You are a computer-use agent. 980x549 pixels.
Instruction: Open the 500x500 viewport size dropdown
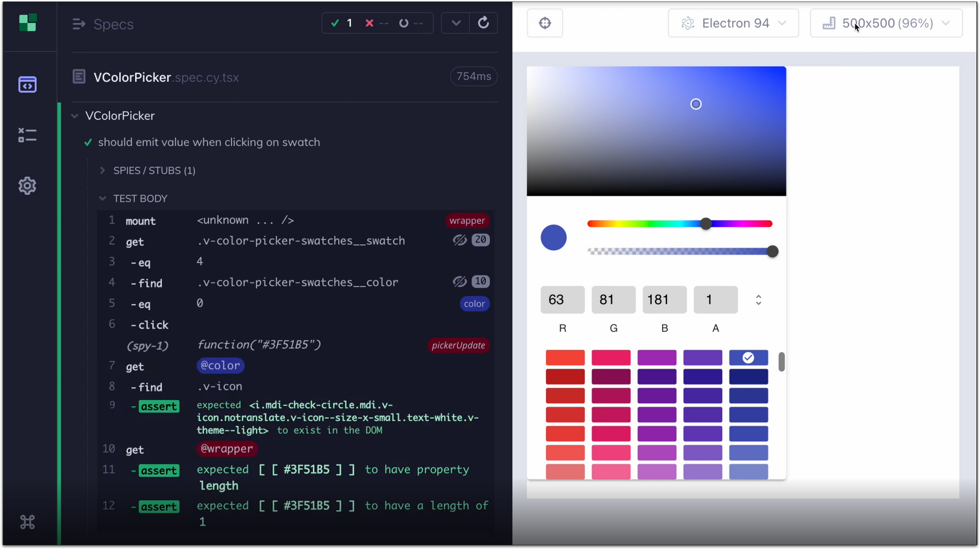[886, 23]
